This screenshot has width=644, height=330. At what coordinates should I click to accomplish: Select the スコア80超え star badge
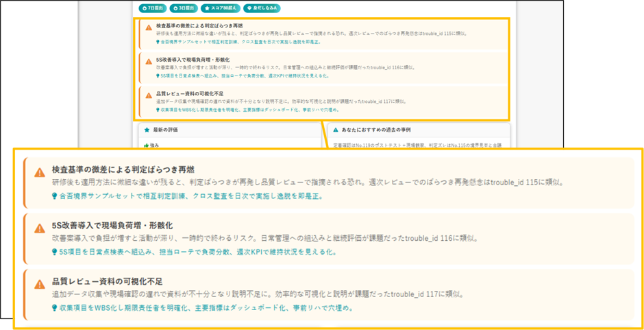click(222, 8)
